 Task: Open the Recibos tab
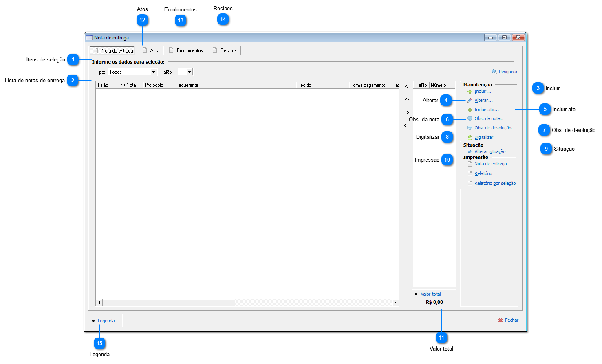point(224,50)
